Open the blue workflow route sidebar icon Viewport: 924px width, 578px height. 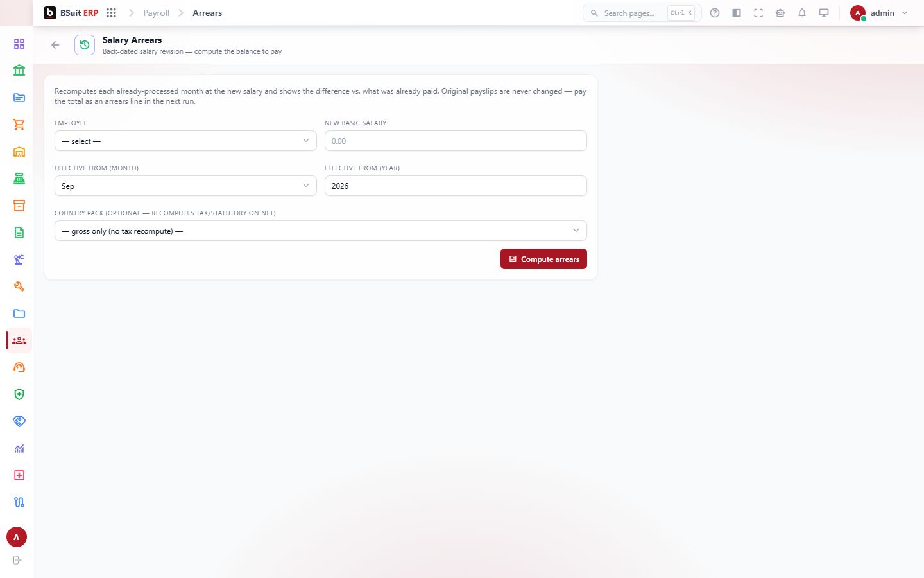click(x=19, y=502)
